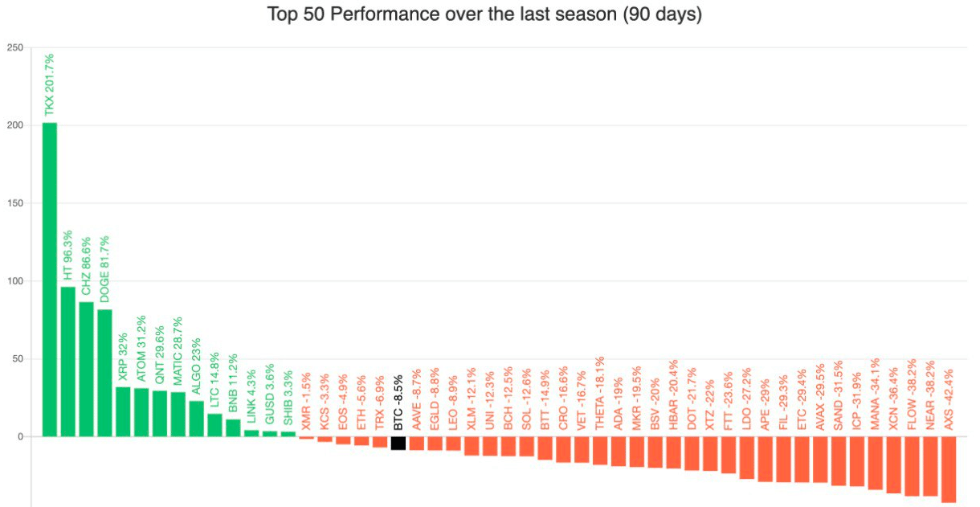The width and height of the screenshot is (980, 507).
Task: Click the 250 y-axis tick label
Action: [x=14, y=47]
